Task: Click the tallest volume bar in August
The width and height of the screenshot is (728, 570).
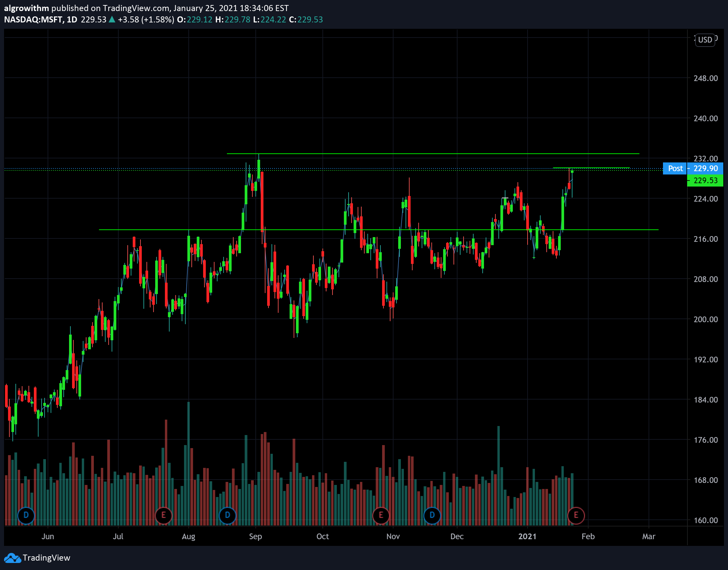Action: click(x=189, y=464)
